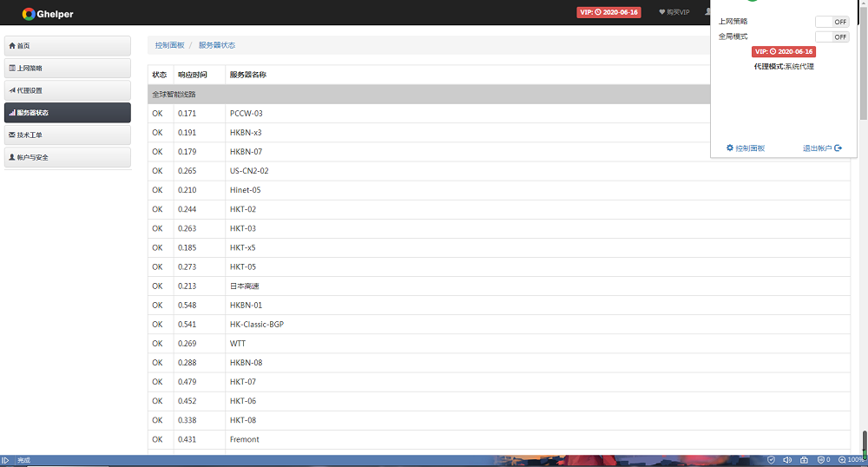Click response time 0.479 for HKT-07
This screenshot has height=467, width=868.
click(187, 382)
